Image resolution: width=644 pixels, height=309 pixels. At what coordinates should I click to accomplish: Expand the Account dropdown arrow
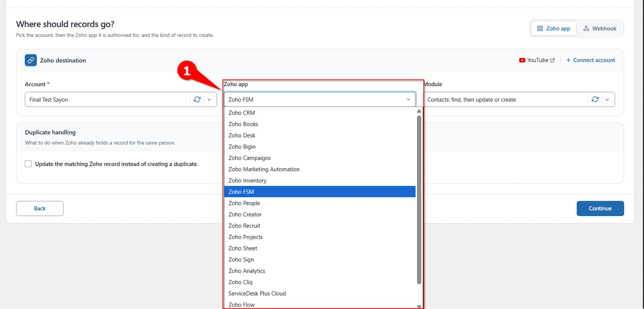pos(209,99)
